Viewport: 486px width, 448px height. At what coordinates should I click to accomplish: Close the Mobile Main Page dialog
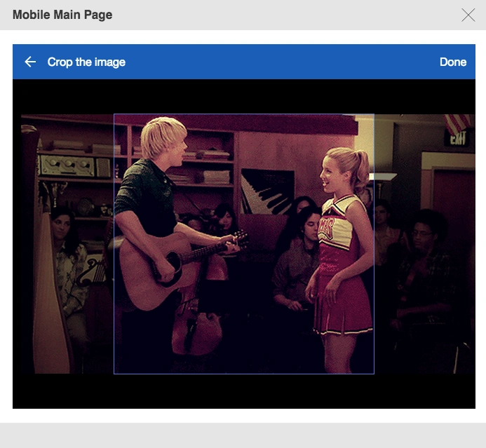pos(468,15)
